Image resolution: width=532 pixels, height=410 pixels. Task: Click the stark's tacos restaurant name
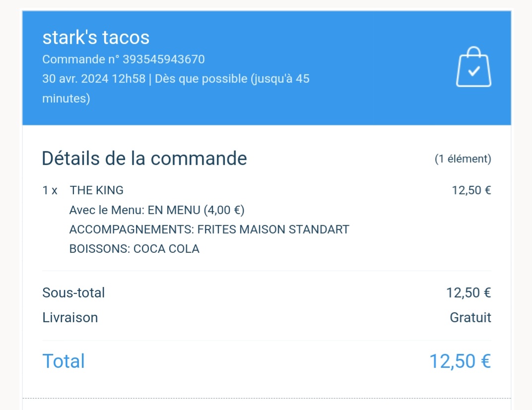96,38
